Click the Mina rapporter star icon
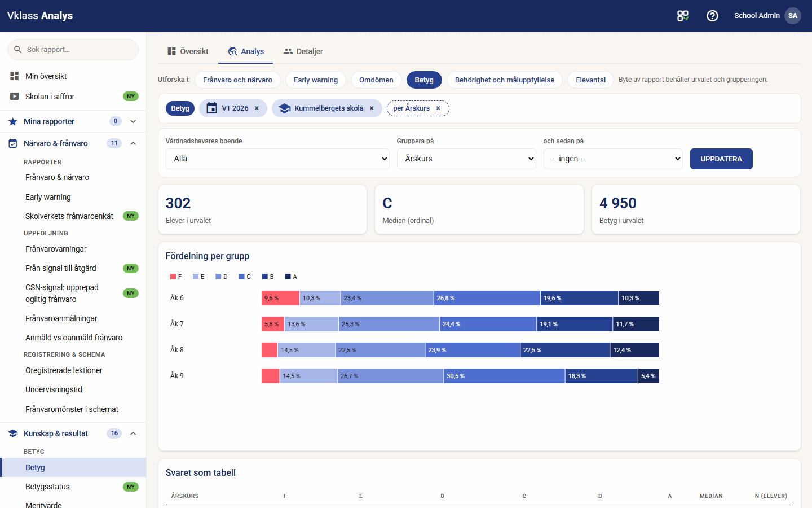The height and width of the screenshot is (508, 812). pos(13,121)
